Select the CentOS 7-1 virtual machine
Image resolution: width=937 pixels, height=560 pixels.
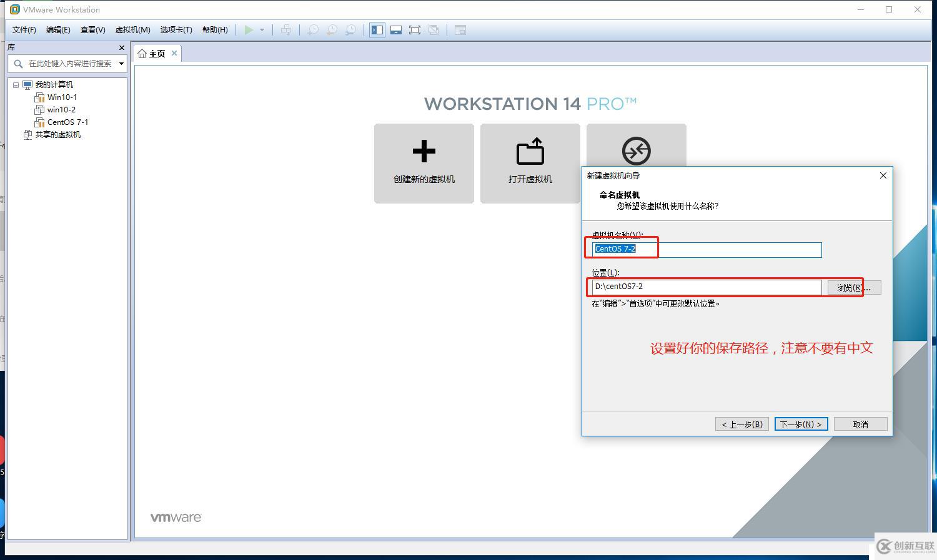pyautogui.click(x=67, y=122)
